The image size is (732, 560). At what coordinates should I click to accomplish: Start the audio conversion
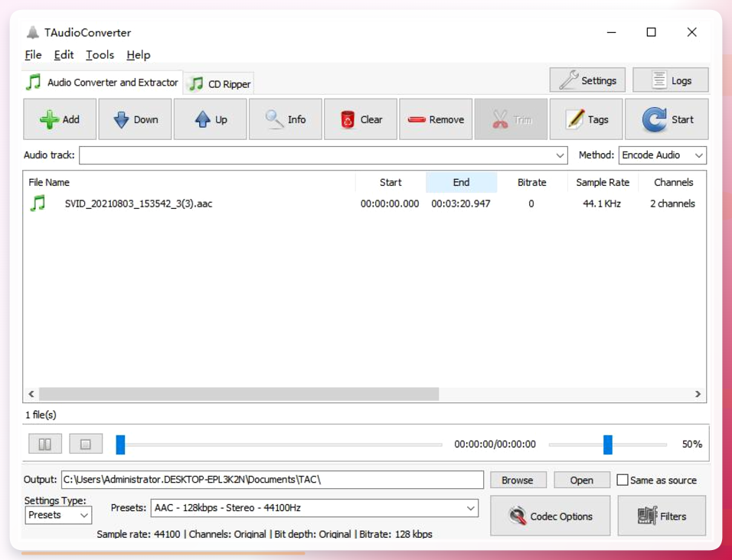667,119
